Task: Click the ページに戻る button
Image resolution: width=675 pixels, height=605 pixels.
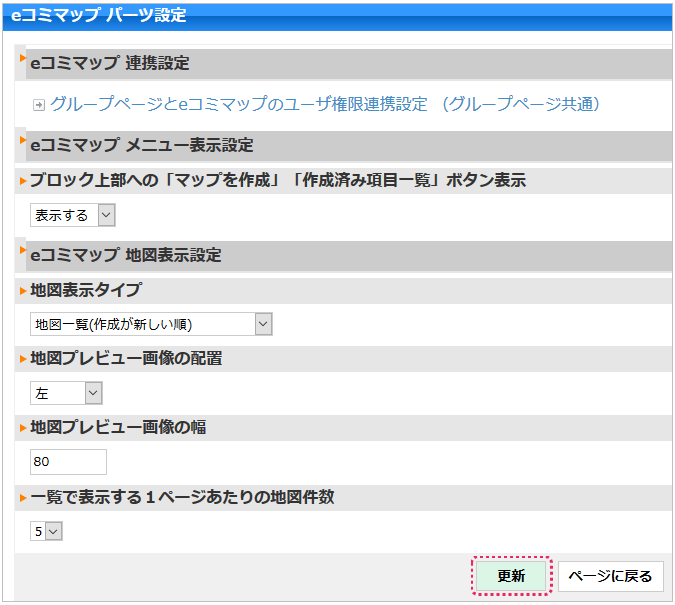Action: click(610, 576)
